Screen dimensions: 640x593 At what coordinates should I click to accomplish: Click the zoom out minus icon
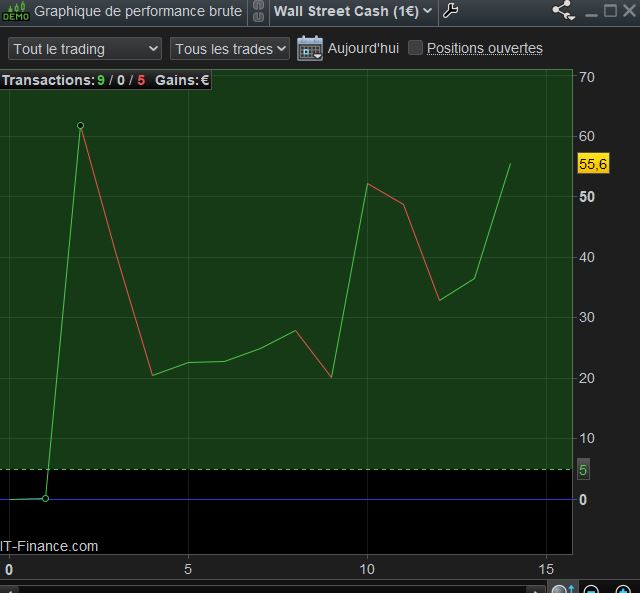point(591,589)
